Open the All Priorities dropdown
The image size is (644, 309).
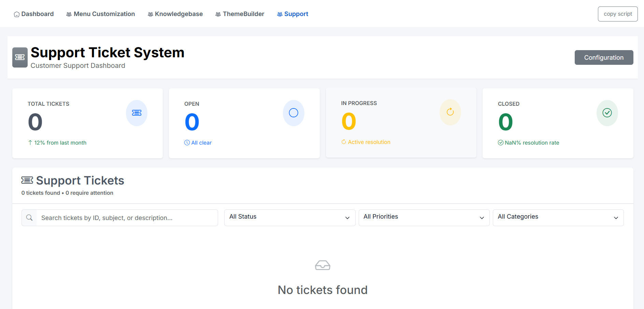(424, 218)
